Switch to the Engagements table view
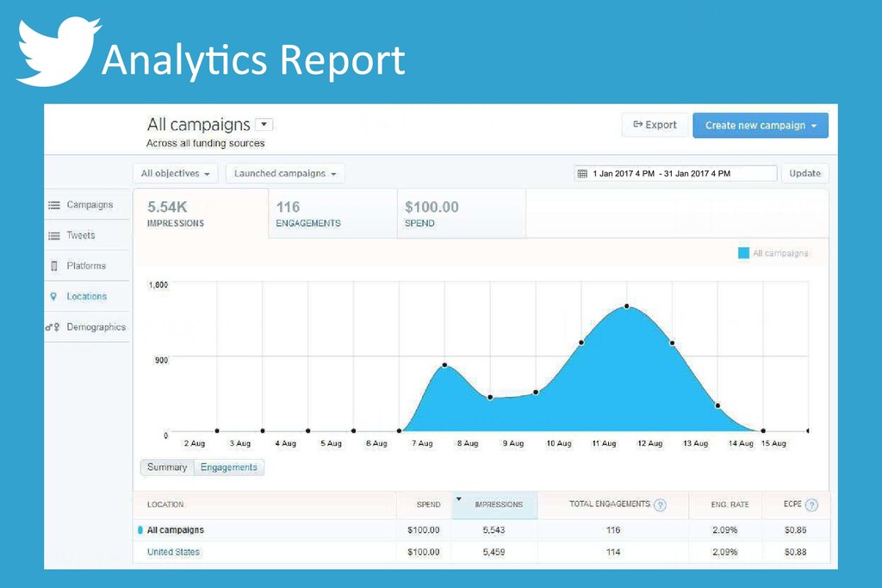Image resolution: width=882 pixels, height=588 pixels. click(x=229, y=467)
